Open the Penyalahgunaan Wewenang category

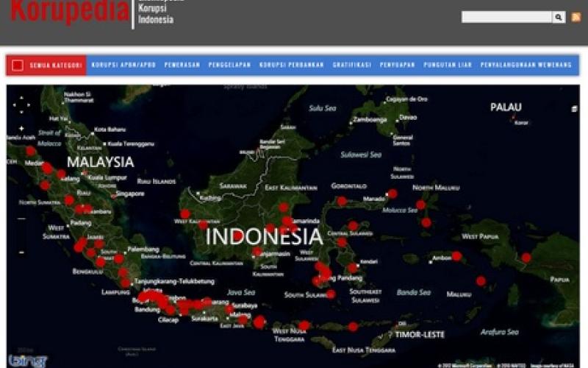pyautogui.click(x=526, y=65)
